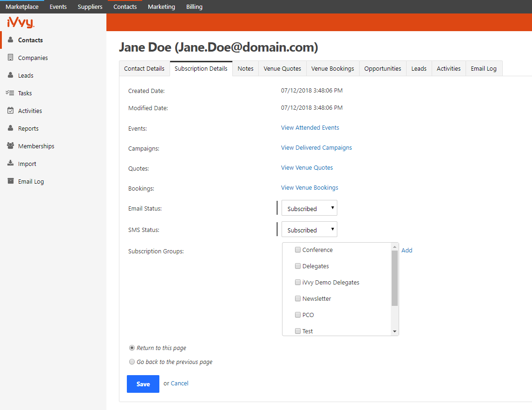Screen dimensions: 532x410
Task: Click the Email Log archive icon in sidebar
Action: point(11,181)
